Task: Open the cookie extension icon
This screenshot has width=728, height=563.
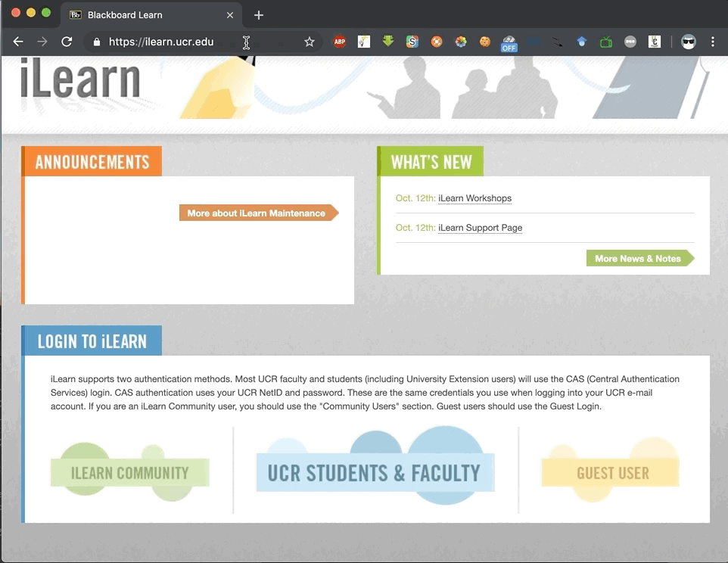Action: point(485,42)
